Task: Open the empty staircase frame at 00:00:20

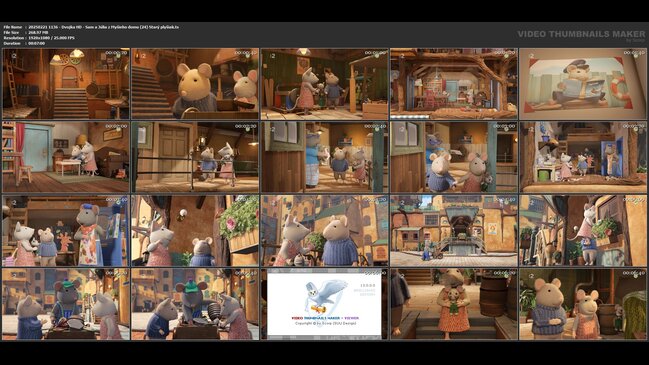Action: 66,84
